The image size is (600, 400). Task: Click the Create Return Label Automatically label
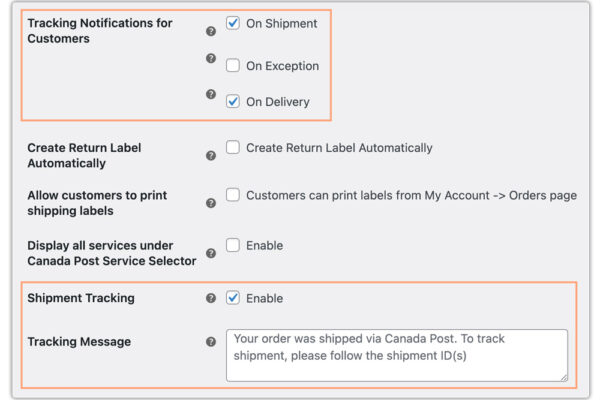339,147
